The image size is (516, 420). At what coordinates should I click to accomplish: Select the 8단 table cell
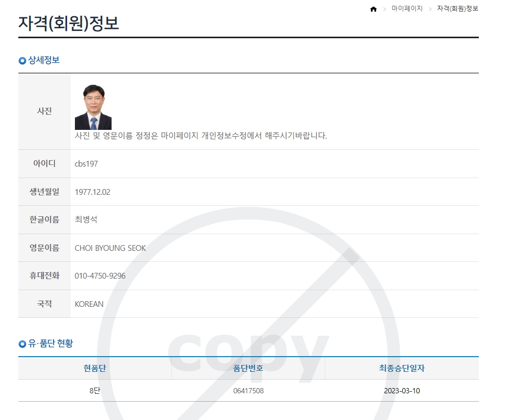[95, 391]
